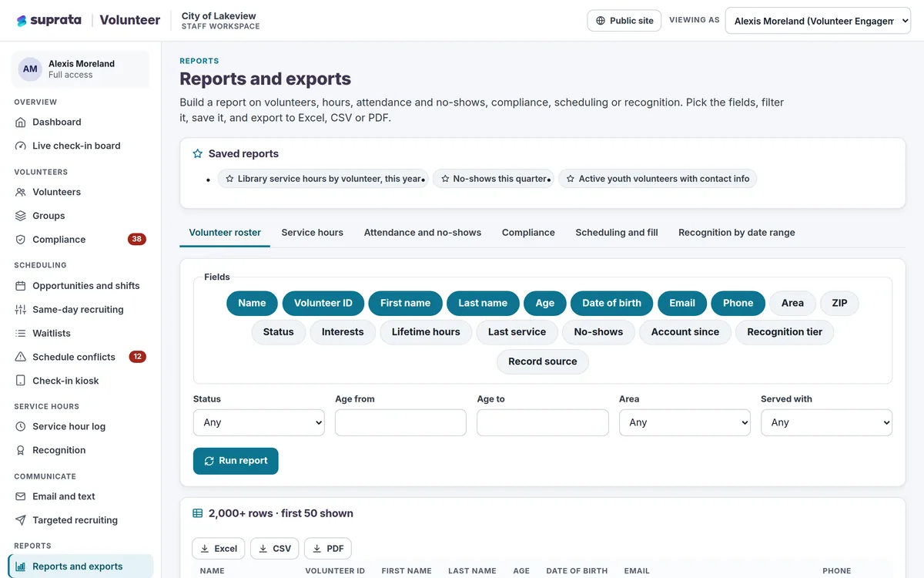
Task: Click the Schedule conflicts badge showing 12
Action: pyautogui.click(x=137, y=357)
